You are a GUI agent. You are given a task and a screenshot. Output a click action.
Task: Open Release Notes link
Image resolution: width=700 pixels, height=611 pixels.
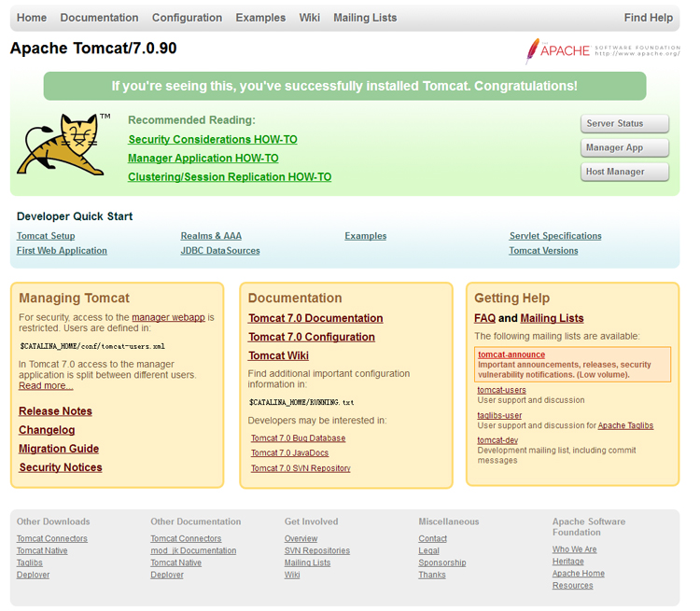[x=55, y=411]
